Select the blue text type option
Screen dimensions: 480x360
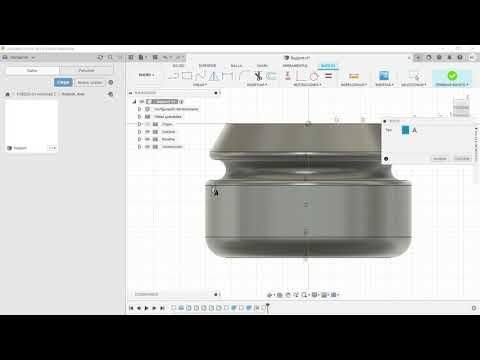coord(405,130)
